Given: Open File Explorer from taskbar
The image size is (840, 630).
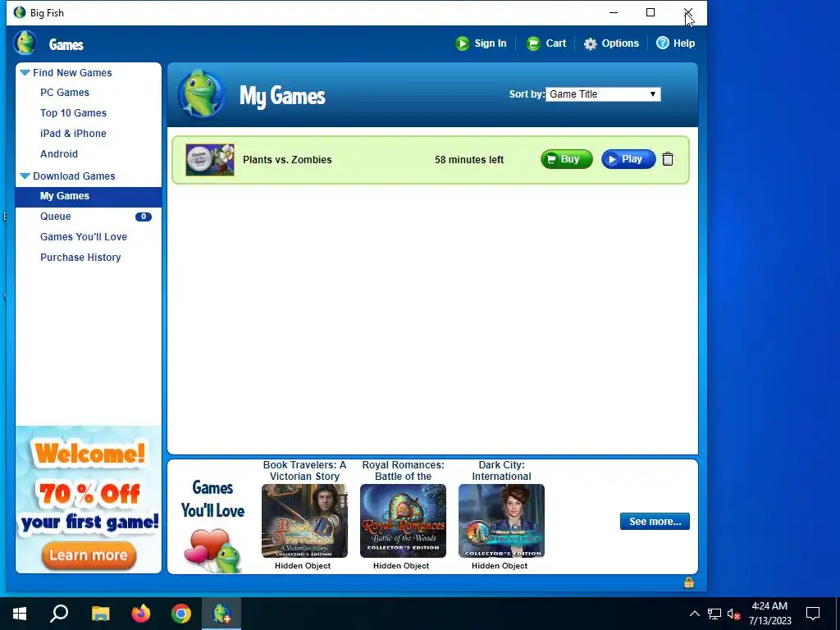Looking at the screenshot, I should click(100, 614).
